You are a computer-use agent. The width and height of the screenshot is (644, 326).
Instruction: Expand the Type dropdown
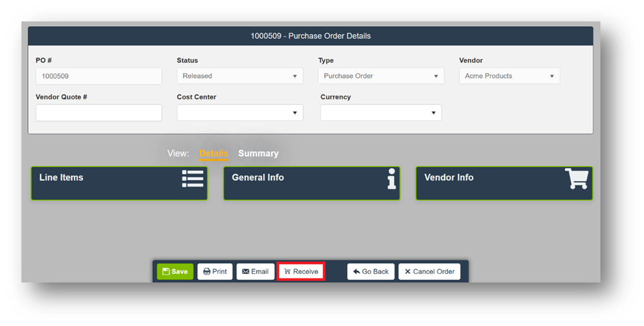[381, 76]
